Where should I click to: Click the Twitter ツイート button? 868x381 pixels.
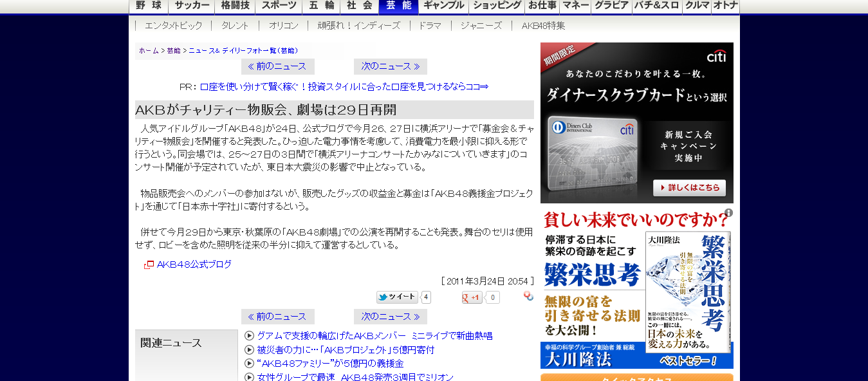pyautogui.click(x=398, y=297)
